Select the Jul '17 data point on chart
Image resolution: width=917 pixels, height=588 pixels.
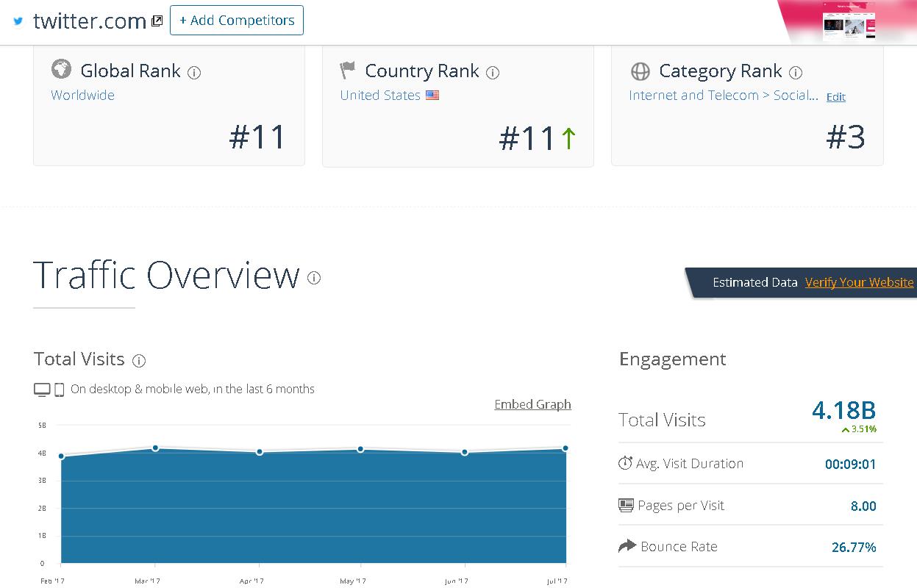[x=565, y=448]
